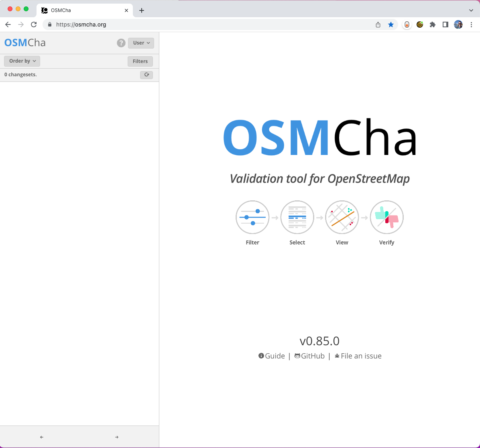Click the v0.85.0 version text
480x448 pixels.
point(319,341)
